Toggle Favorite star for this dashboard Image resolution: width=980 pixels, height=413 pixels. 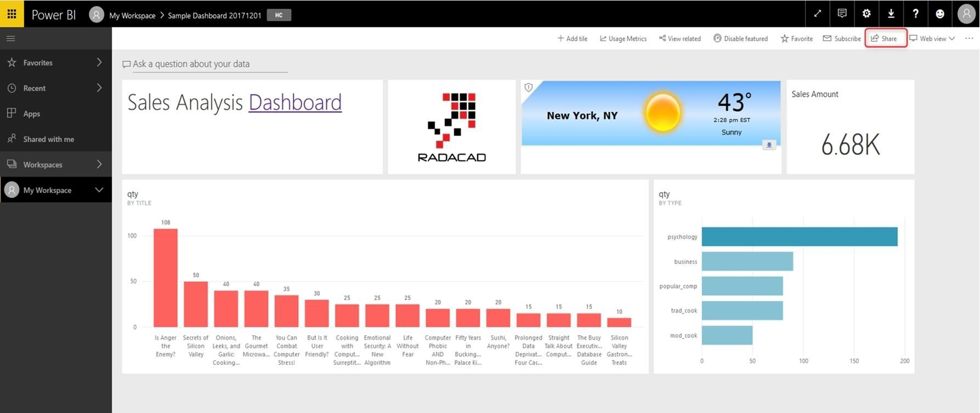pos(796,38)
